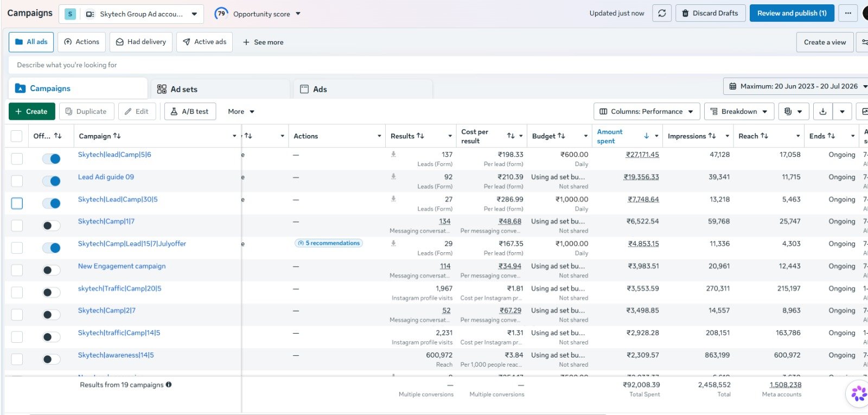Click the export download icon button
Viewport: 868px width, 415px height.
(823, 111)
